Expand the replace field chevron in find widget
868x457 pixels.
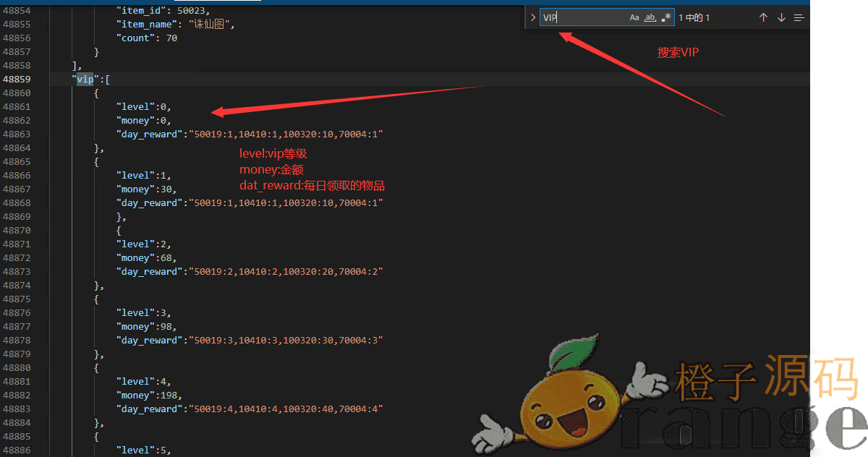pyautogui.click(x=532, y=17)
